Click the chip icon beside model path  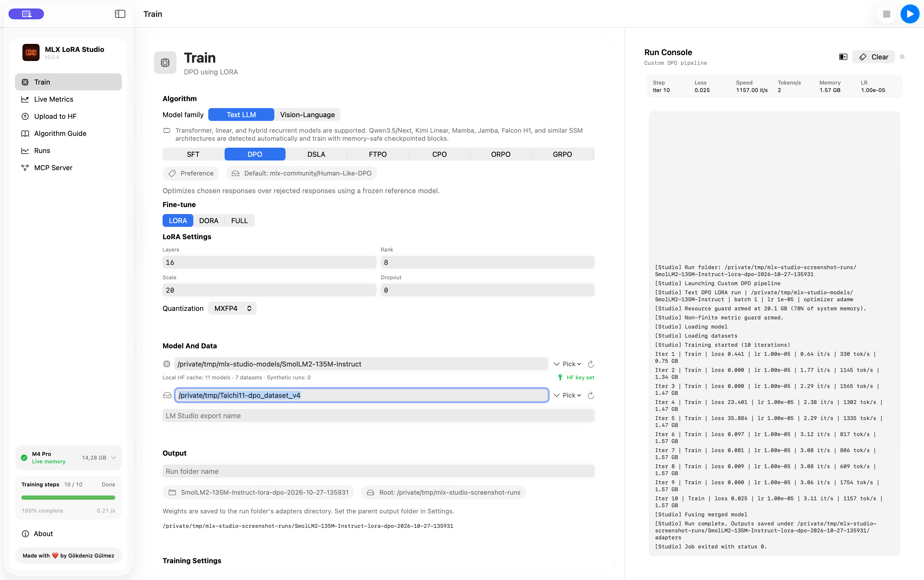tap(167, 364)
